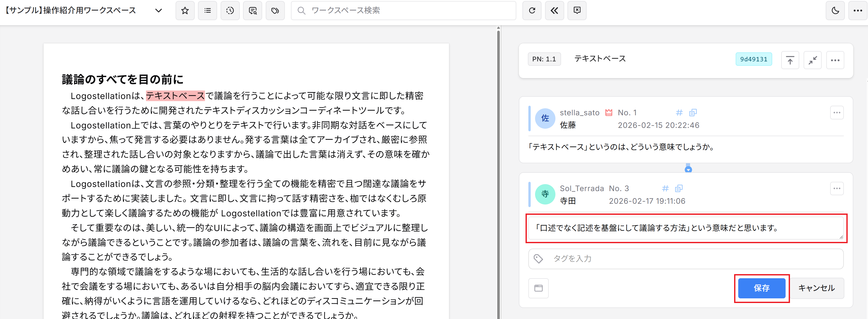Click the panel title テキストベース
The width and height of the screenshot is (868, 319).
tap(600, 59)
